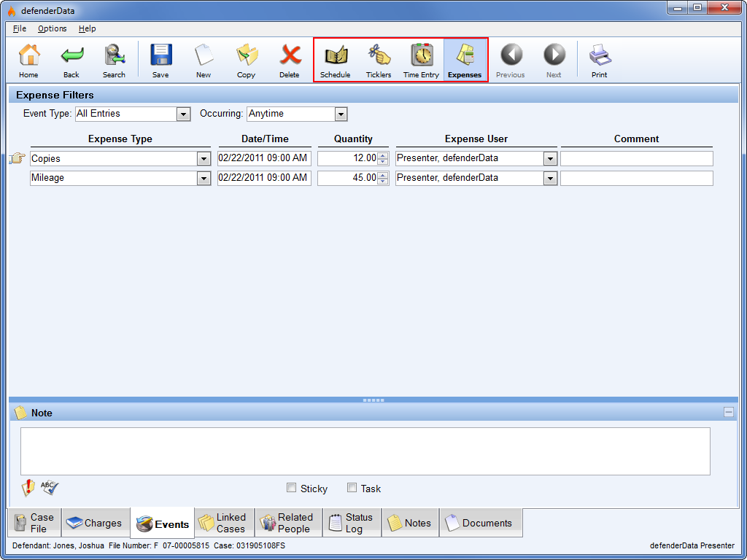Screen dimensions: 747x560
Task: Click the Copies row Comment field
Action: [636, 158]
